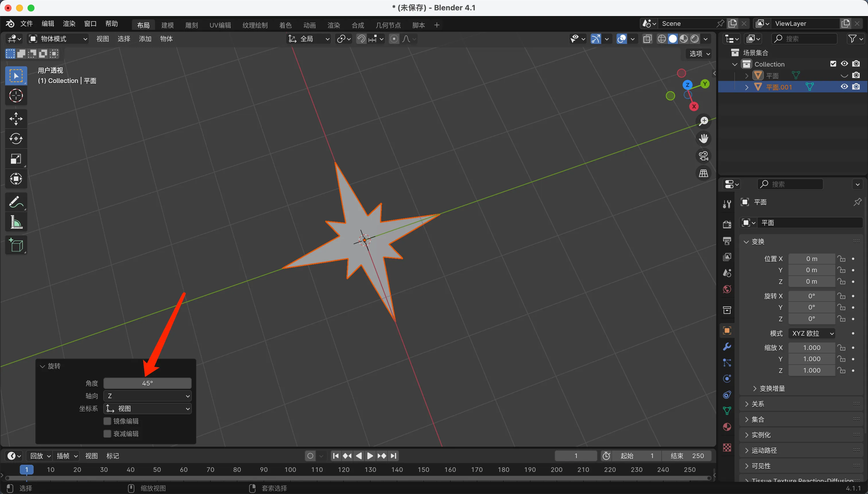Switch to the 建模 workspace tab
Viewport: 868px width, 494px height.
click(x=167, y=25)
